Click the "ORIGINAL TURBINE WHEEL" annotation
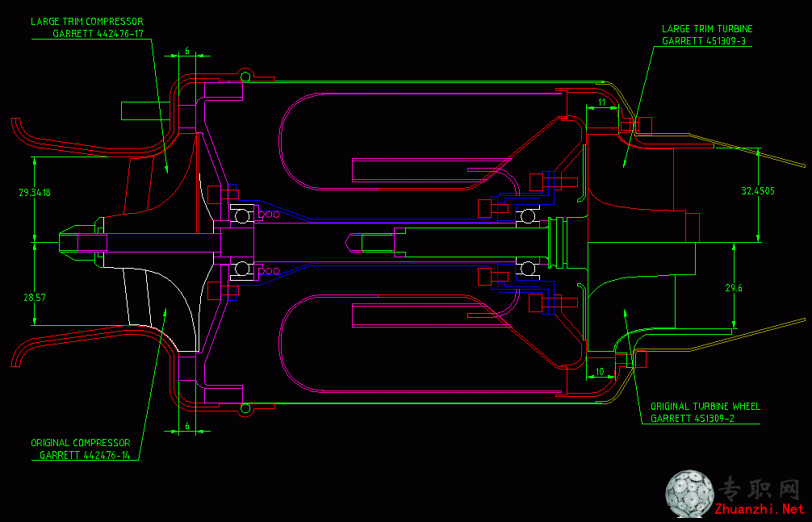812x522 pixels. pyautogui.click(x=705, y=407)
